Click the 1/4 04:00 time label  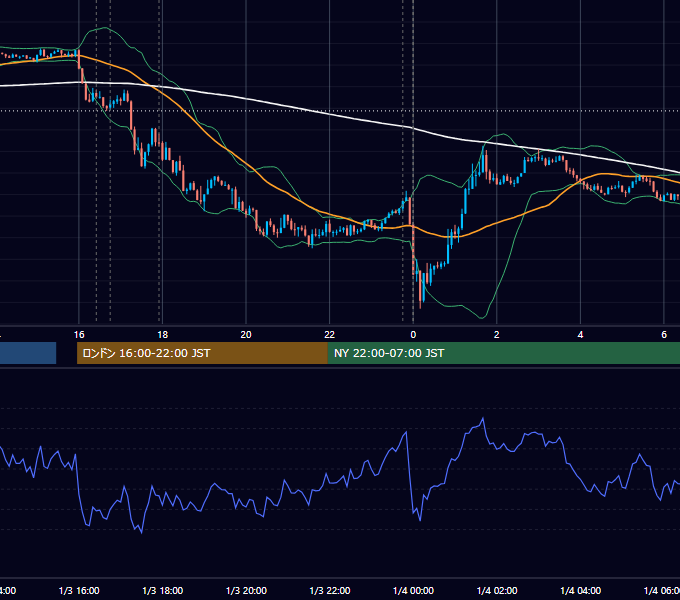[581, 590]
